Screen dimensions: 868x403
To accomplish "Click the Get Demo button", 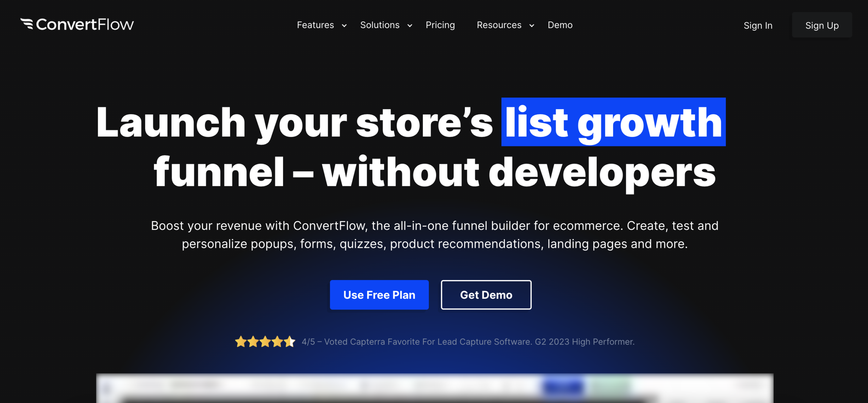I will [x=486, y=295].
